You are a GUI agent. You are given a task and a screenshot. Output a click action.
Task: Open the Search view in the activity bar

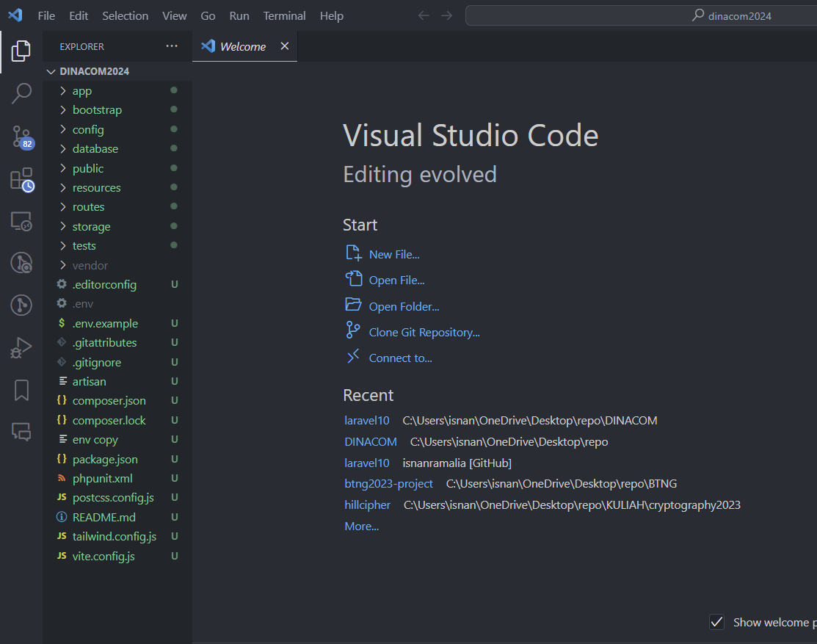point(21,93)
